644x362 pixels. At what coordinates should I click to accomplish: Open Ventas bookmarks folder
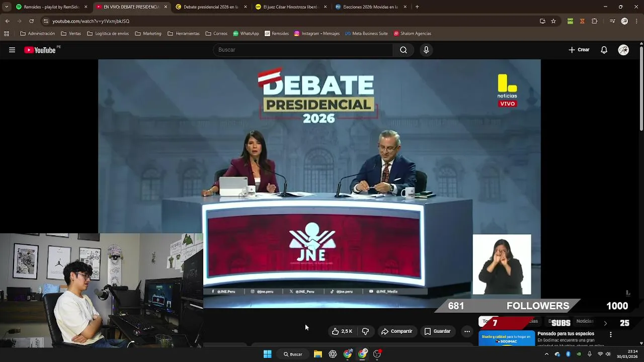click(71, 34)
